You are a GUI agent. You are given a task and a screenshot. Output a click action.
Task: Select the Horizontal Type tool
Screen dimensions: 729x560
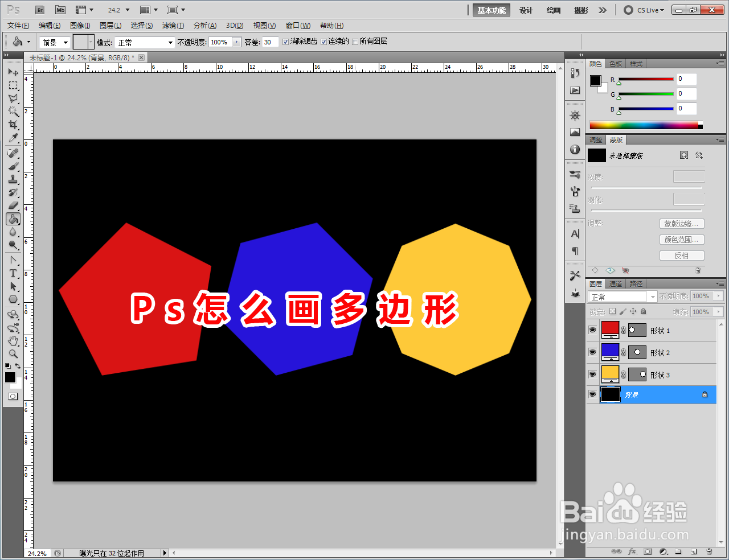[x=13, y=273]
